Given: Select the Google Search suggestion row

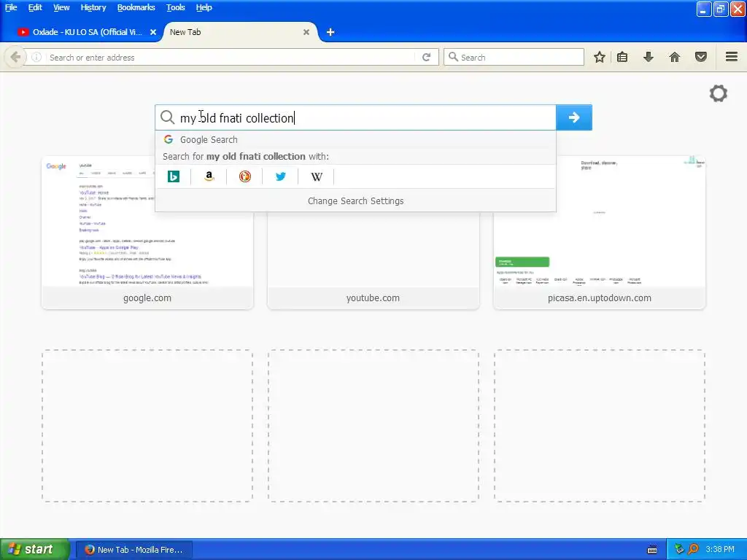Looking at the screenshot, I should click(x=355, y=139).
